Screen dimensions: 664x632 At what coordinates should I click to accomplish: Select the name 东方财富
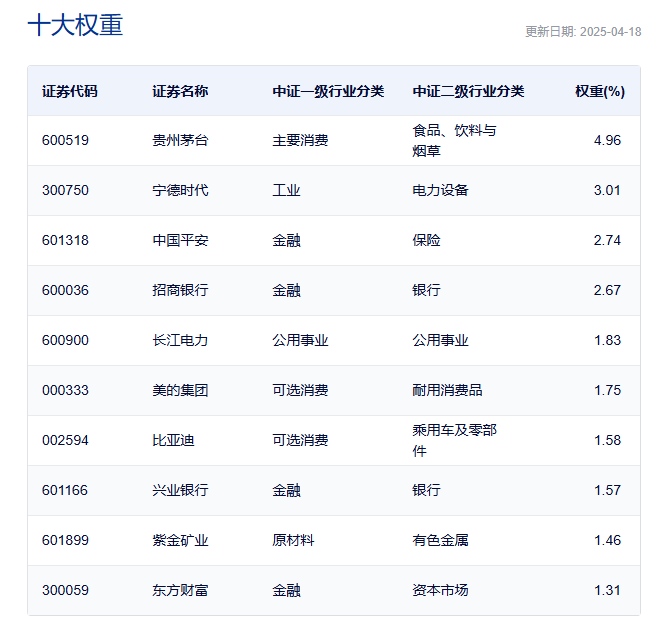[180, 590]
